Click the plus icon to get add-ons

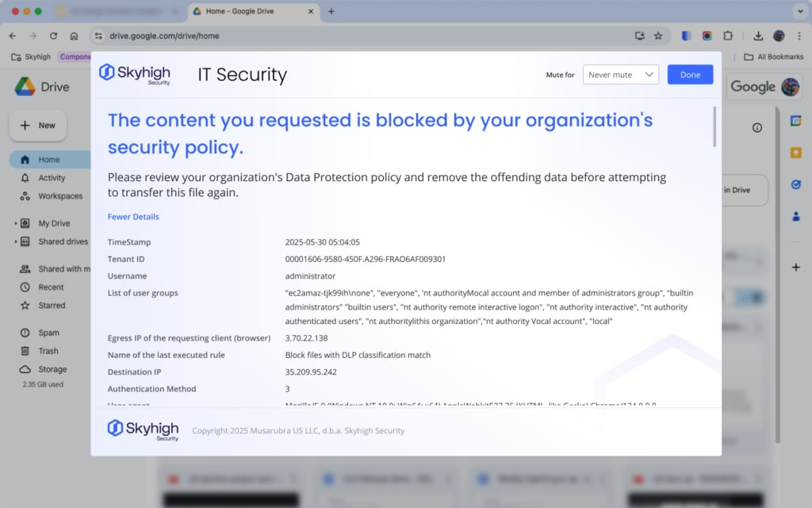796,267
